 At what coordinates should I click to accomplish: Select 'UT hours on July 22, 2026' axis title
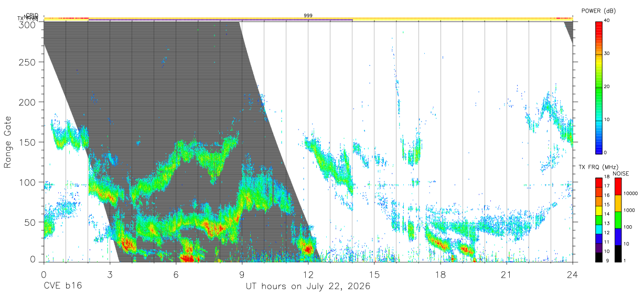pos(308,287)
